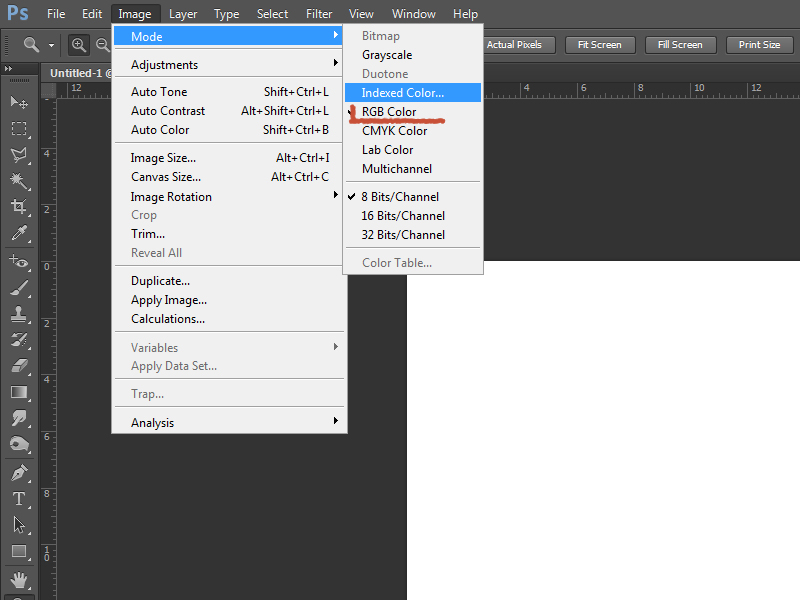This screenshot has height=600, width=800.
Task: Open the Help menu
Action: [465, 14]
